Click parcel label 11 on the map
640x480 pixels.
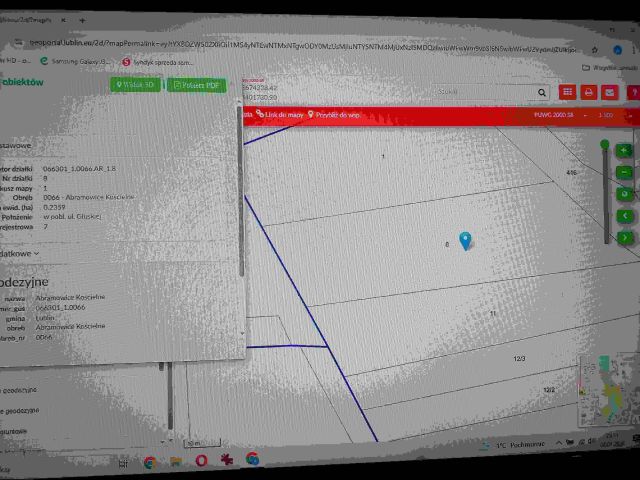tap(493, 313)
